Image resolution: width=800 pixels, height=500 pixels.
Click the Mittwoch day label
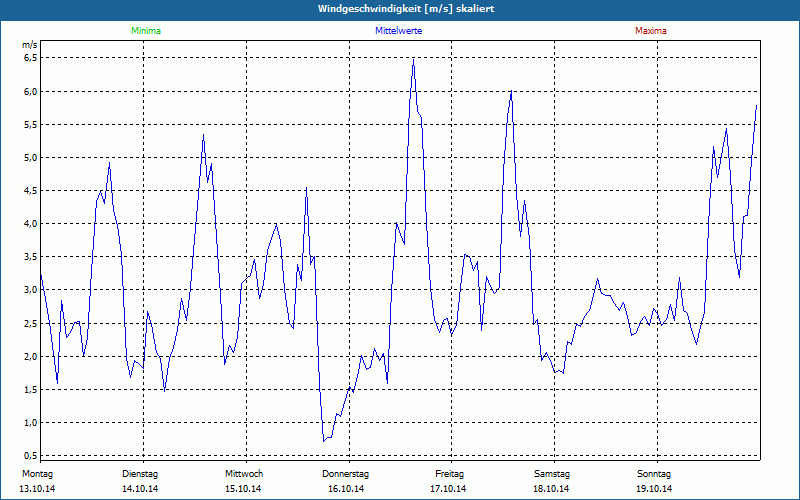click(244, 474)
